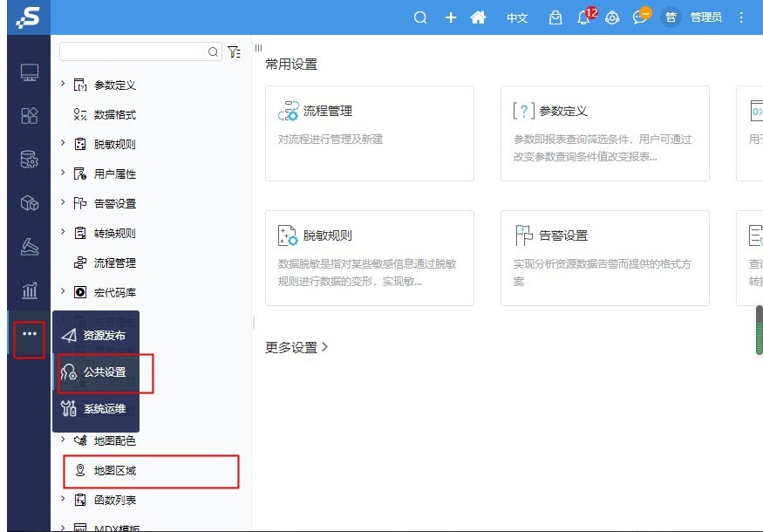The image size is (763, 532).
Task: Select 参数定义 in the tree
Action: tap(115, 85)
